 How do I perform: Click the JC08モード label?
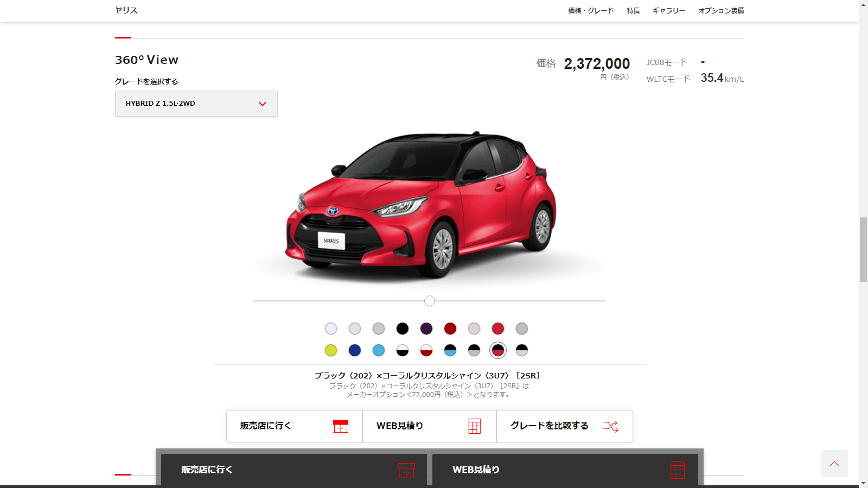[667, 62]
